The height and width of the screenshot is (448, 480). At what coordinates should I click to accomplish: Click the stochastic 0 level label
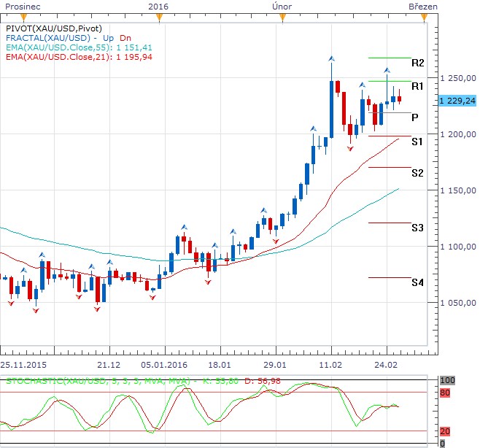[x=442, y=443]
